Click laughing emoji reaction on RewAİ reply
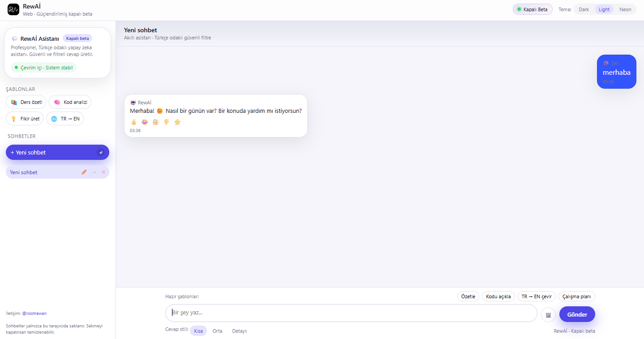Screen dimensions: 644x339 coord(145,122)
